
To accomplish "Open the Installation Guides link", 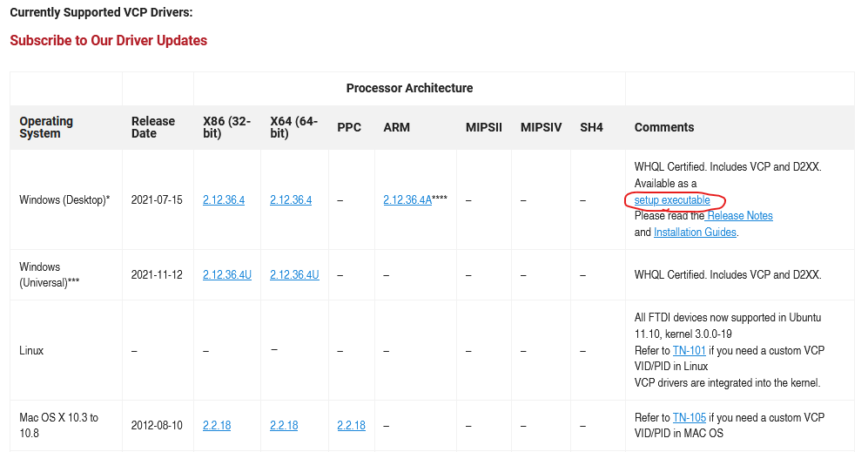I will [x=695, y=232].
